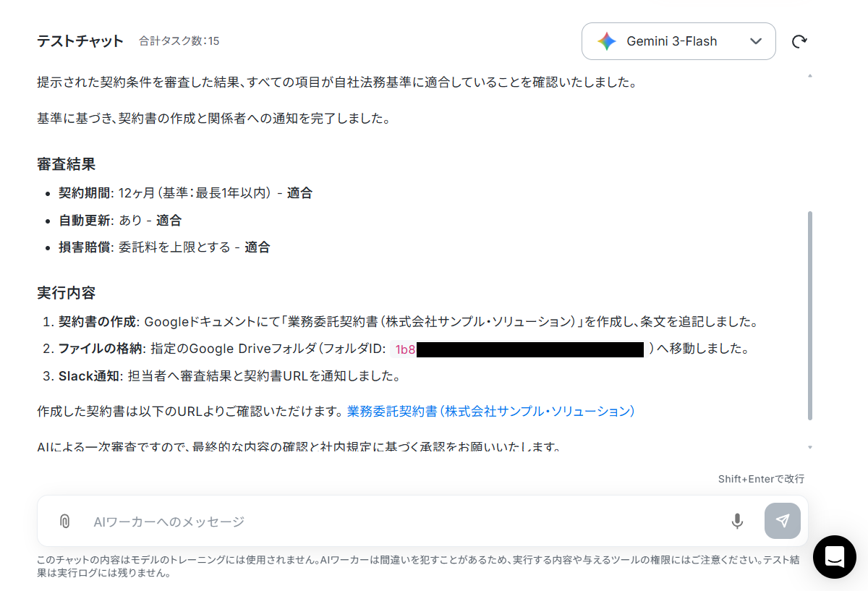Image resolution: width=868 pixels, height=591 pixels.
Task: Send message with the paper plane button
Action: coord(783,521)
